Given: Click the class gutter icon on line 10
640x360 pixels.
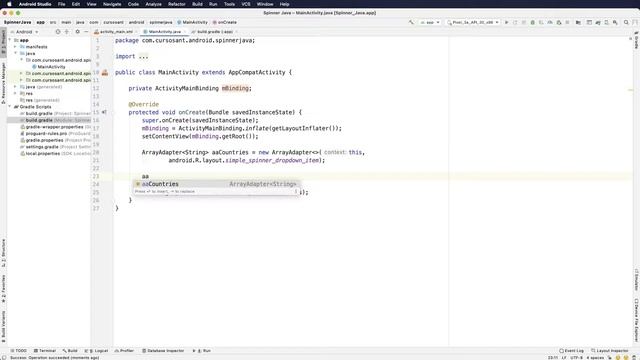Looking at the screenshot, I should tap(105, 73).
